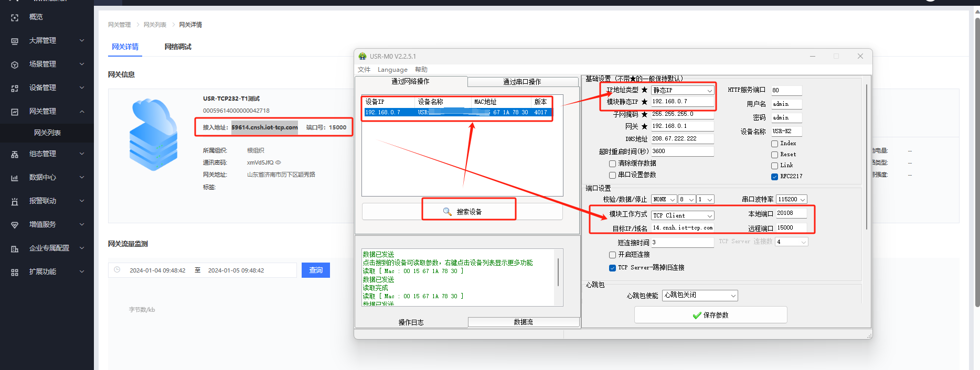The height and width of the screenshot is (370, 980).
Task: Click the 概览 overview sidebar icon
Action: pos(15,17)
